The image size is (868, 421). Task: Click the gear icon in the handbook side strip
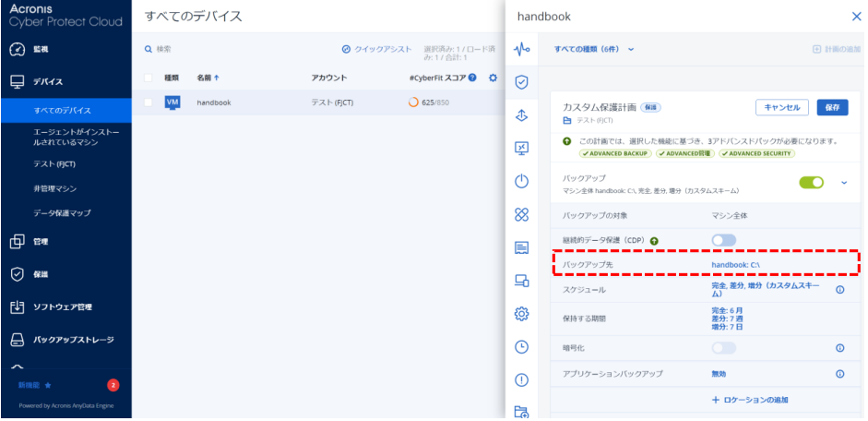pos(521,314)
